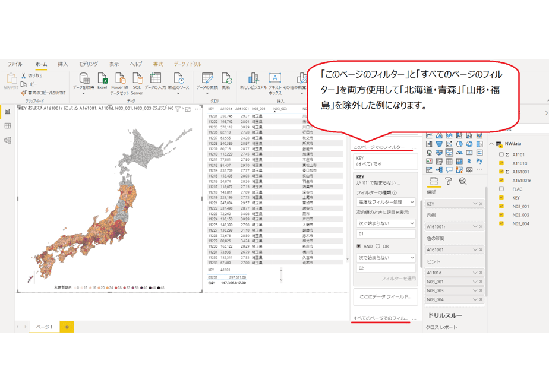Select the filled map visualization
The height and width of the screenshot is (392, 549).
pyautogui.click(x=439, y=153)
